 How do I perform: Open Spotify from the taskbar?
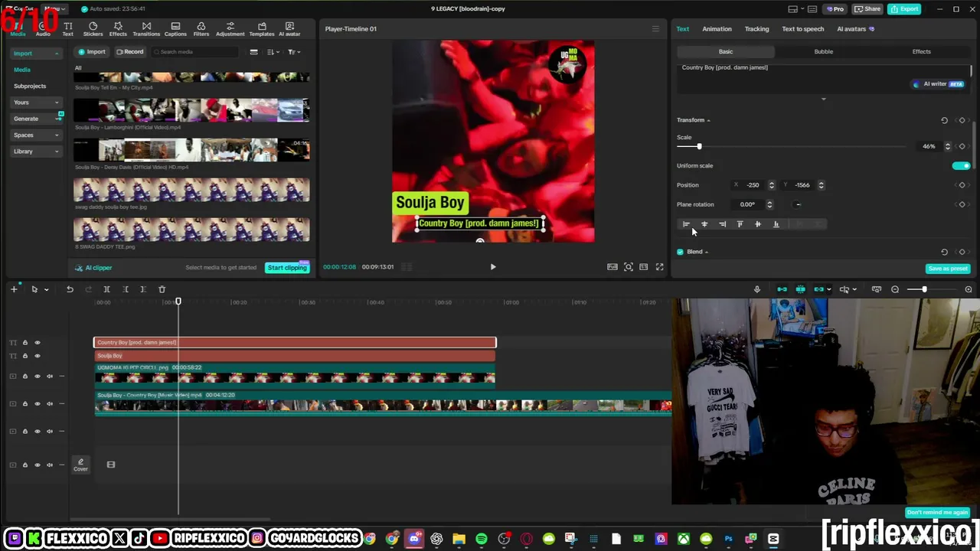(x=482, y=540)
